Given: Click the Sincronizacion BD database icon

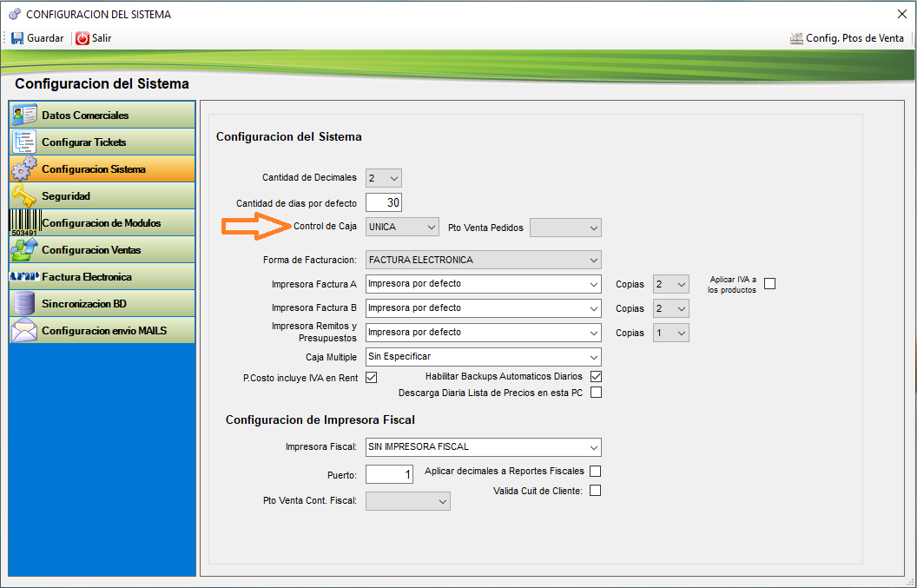Looking at the screenshot, I should [x=24, y=304].
